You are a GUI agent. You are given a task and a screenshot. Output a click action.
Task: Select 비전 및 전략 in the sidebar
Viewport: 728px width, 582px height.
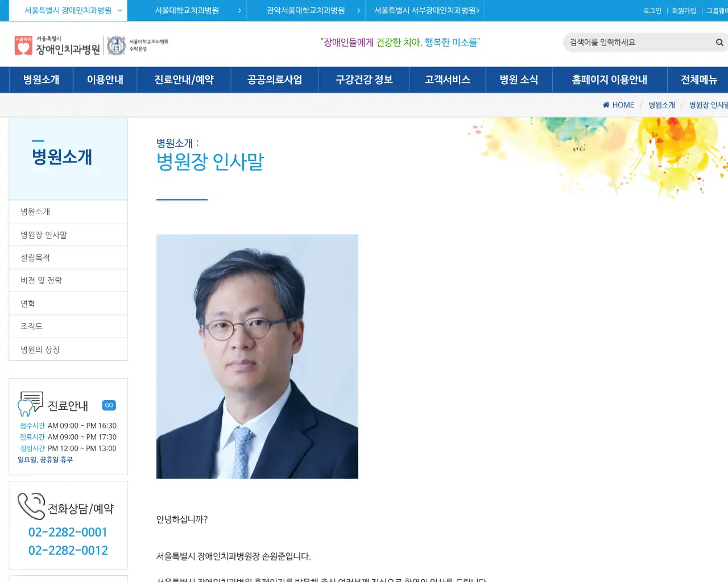click(x=68, y=280)
